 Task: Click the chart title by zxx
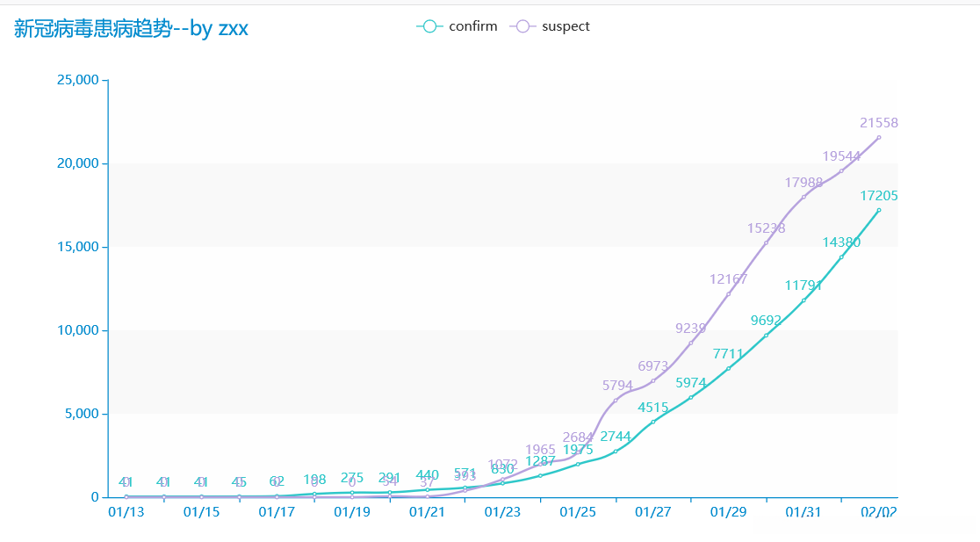pyautogui.click(x=131, y=28)
